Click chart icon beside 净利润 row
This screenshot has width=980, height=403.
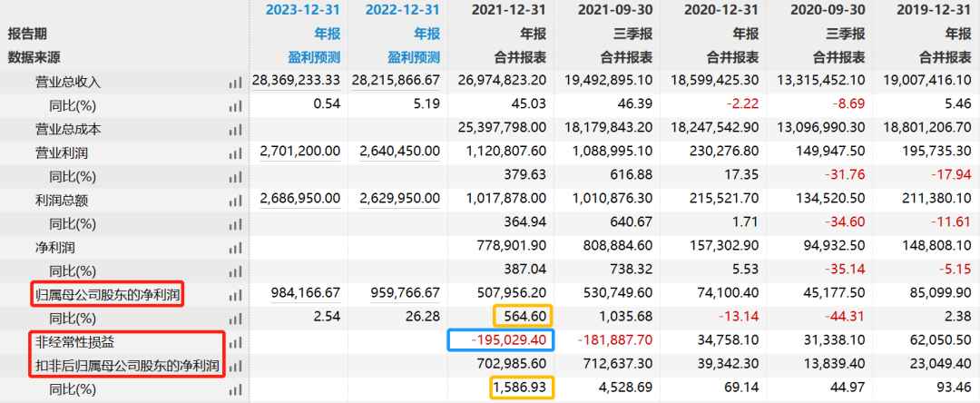click(x=236, y=247)
